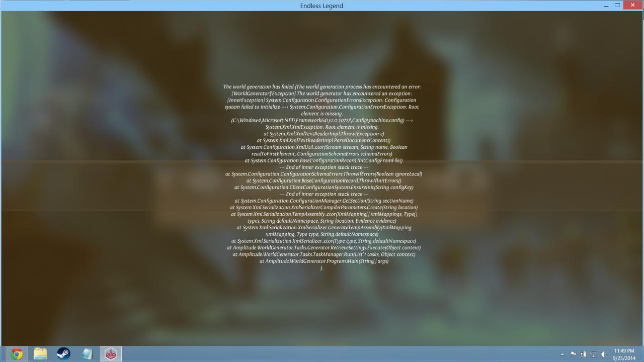The height and width of the screenshot is (362, 644).
Task: Launch File Explorer from the taskbar
Action: tap(40, 354)
